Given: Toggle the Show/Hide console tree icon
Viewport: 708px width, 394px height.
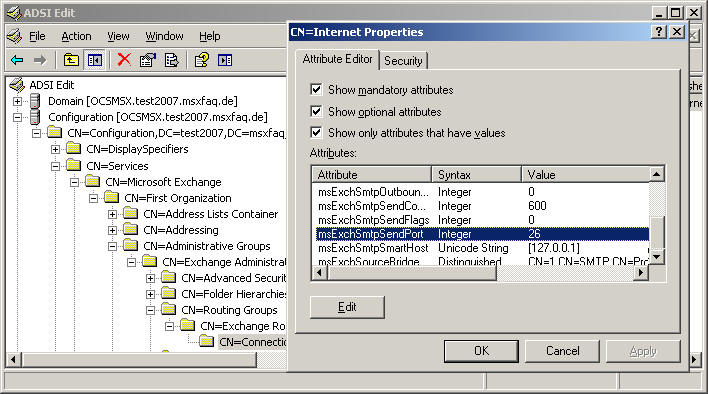Looking at the screenshot, I should [x=95, y=60].
